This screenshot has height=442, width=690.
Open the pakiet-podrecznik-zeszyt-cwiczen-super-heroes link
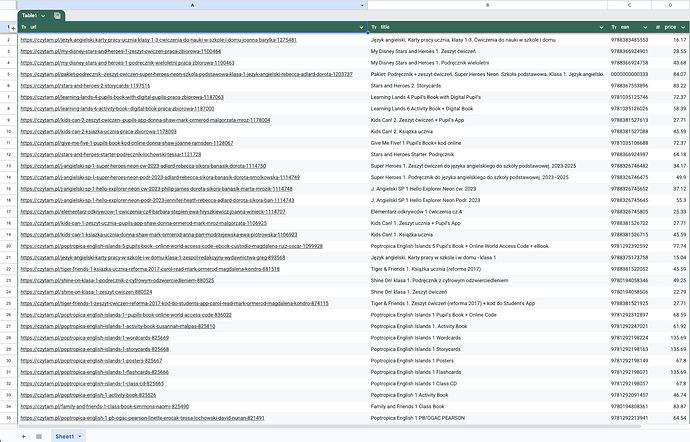click(x=187, y=74)
